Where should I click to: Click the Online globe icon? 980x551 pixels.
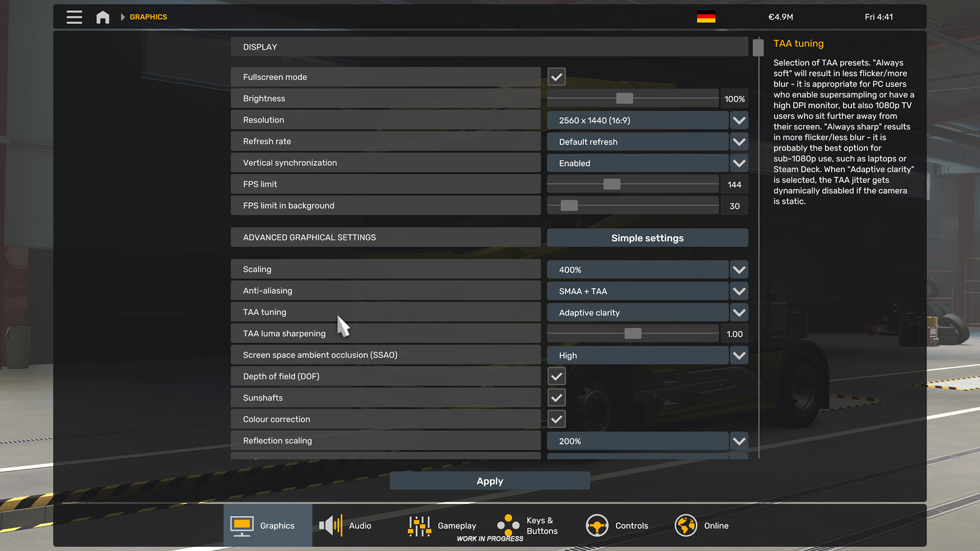tap(685, 525)
